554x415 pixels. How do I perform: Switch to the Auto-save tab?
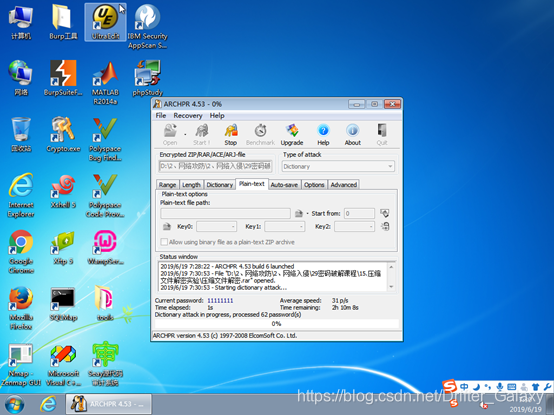(284, 185)
